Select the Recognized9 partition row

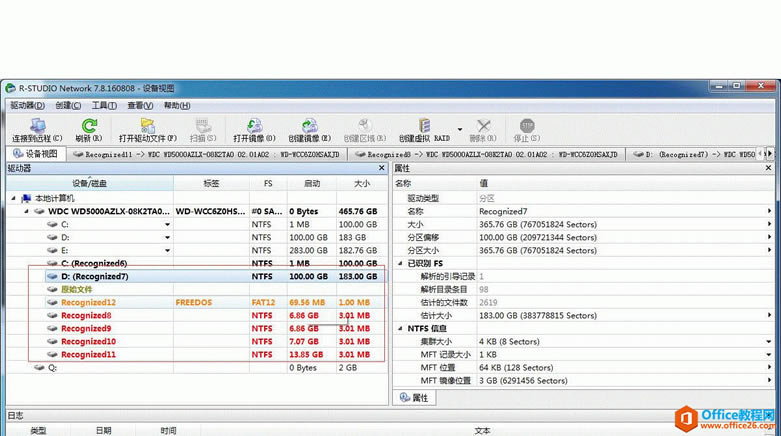[x=197, y=328]
